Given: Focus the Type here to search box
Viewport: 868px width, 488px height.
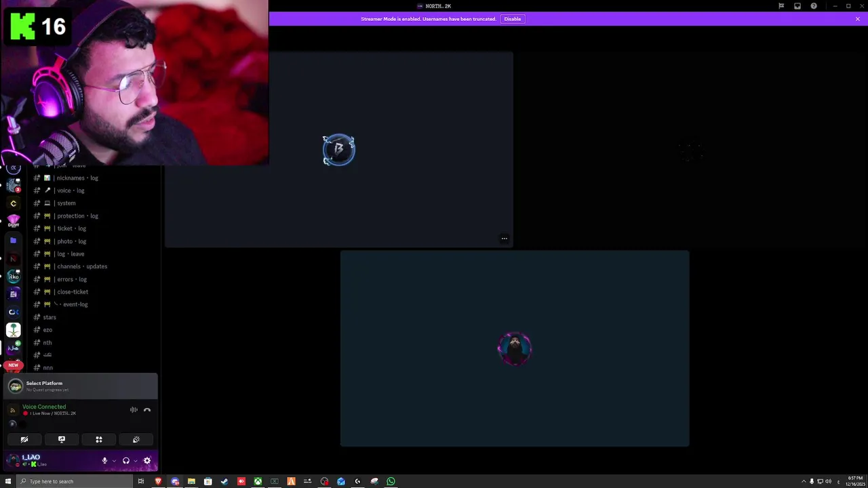Looking at the screenshot, I should pyautogui.click(x=75, y=481).
